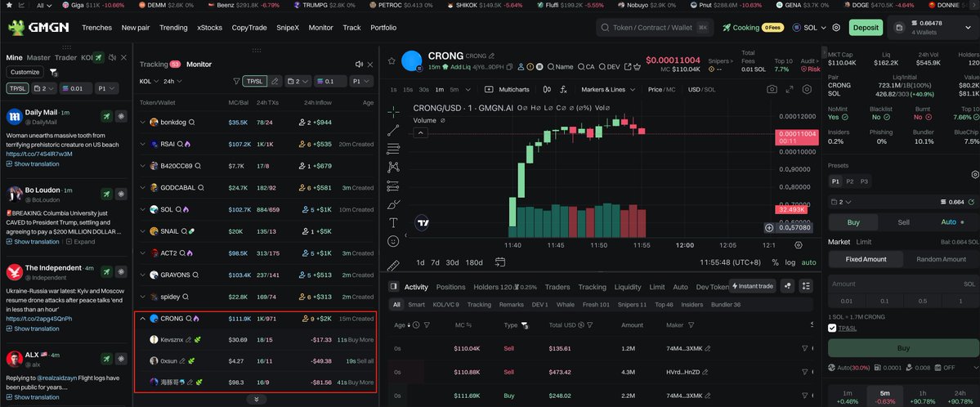Enable Auto mode in the trade panel

point(952,222)
